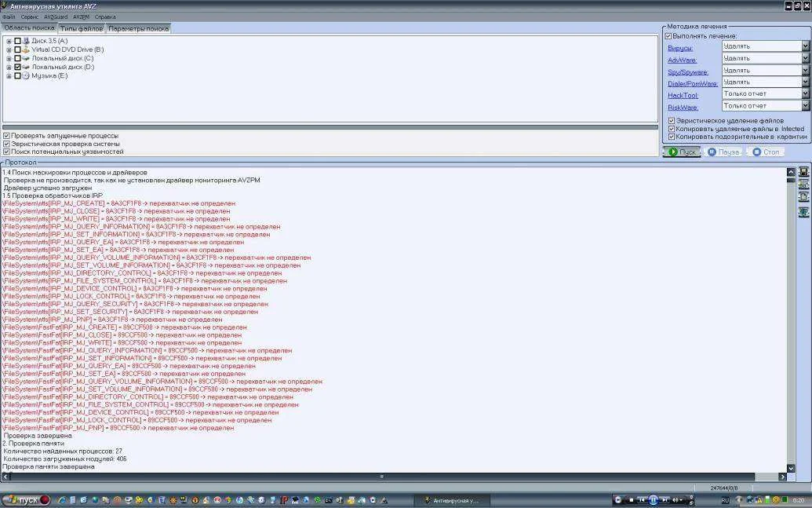This screenshot has width=812, height=508.
Task: Toggle Проверять запущенные процессы checkbox
Action: pos(7,136)
